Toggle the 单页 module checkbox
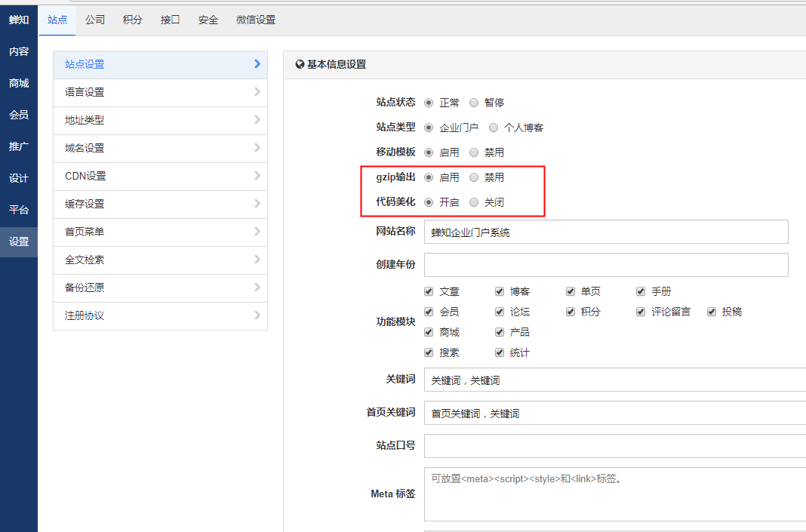The height and width of the screenshot is (532, 806). [570, 291]
